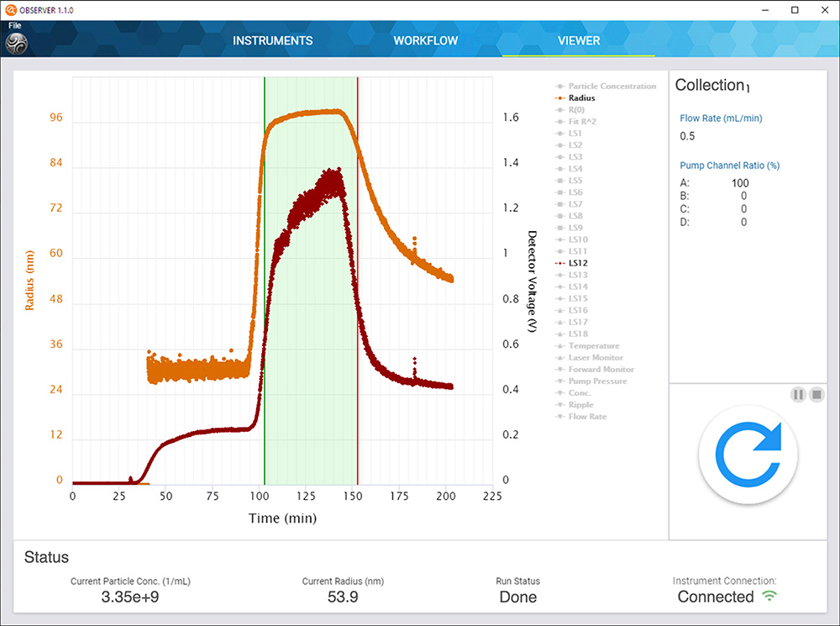Click the green Wi-Fi instrument connection icon

coord(769,596)
